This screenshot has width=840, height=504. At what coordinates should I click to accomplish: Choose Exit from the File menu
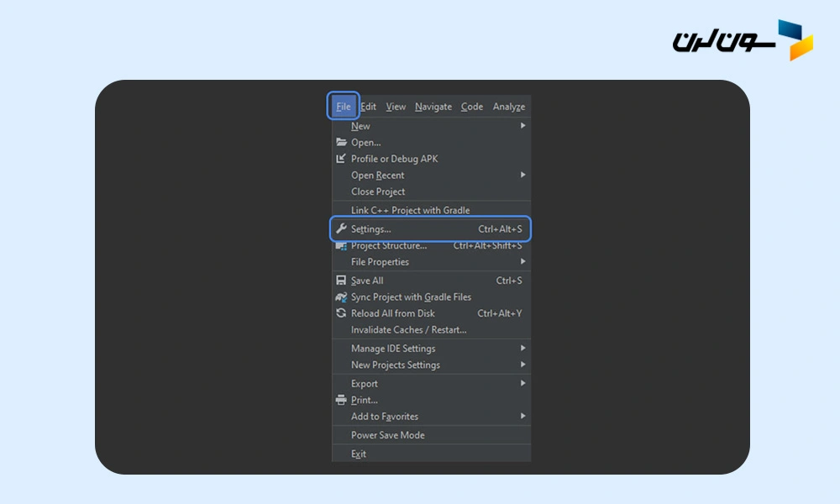tap(359, 454)
